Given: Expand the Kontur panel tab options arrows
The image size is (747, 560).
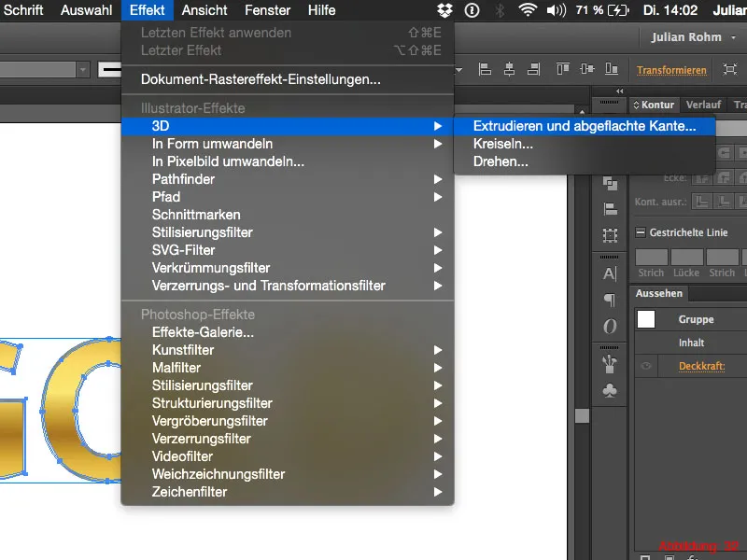Looking at the screenshot, I should point(636,105).
